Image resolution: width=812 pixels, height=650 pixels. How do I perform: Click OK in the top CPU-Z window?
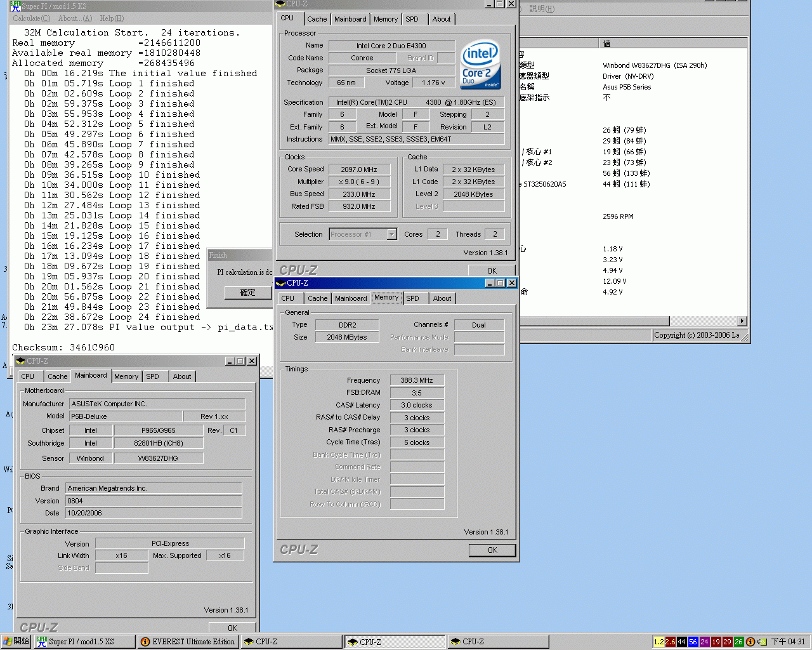[x=492, y=271]
